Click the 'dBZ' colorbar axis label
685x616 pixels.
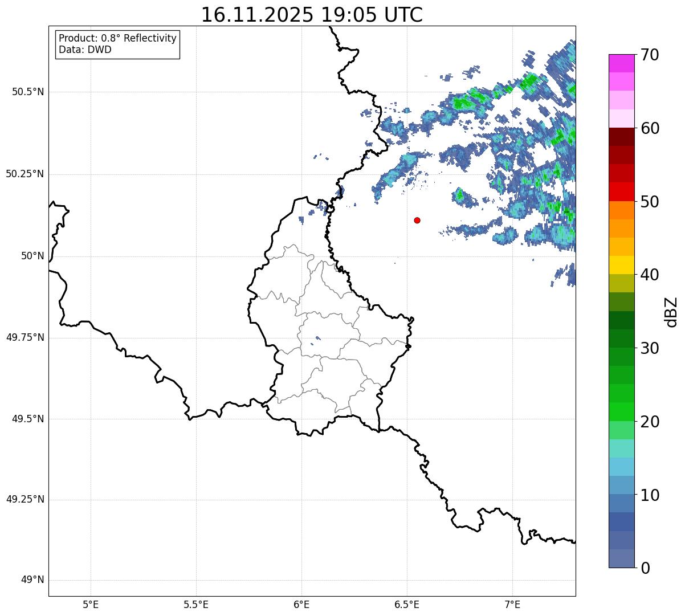[671, 312]
